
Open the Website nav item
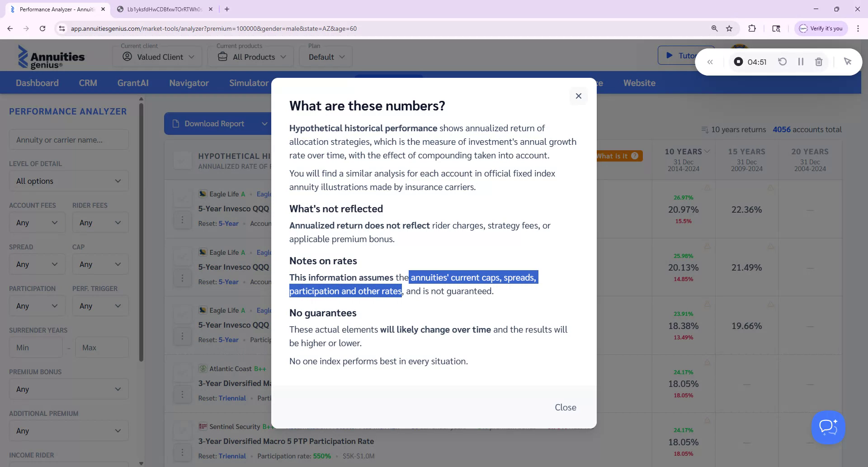point(639,83)
